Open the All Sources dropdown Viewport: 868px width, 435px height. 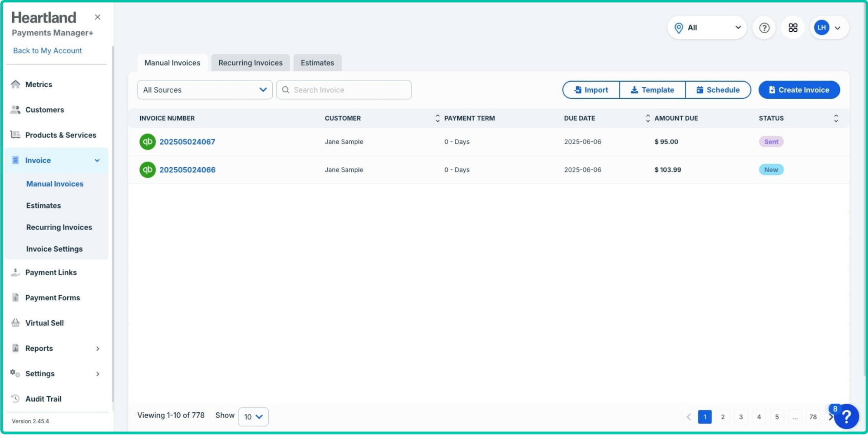(205, 90)
